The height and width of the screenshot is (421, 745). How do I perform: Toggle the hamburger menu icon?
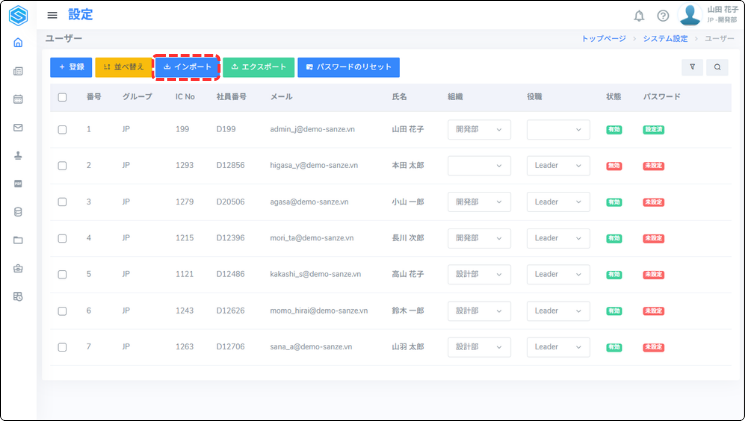click(52, 15)
